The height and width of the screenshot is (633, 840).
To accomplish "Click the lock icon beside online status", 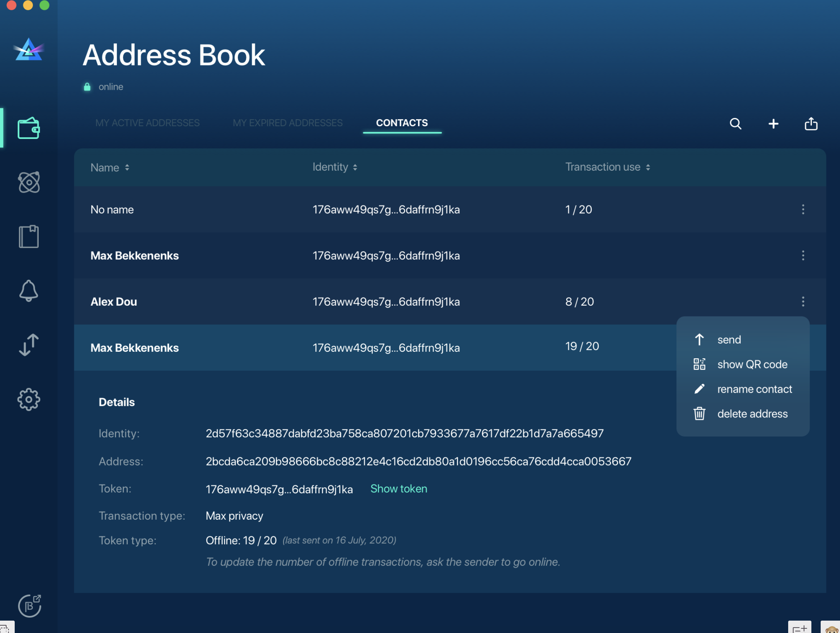I will (87, 86).
